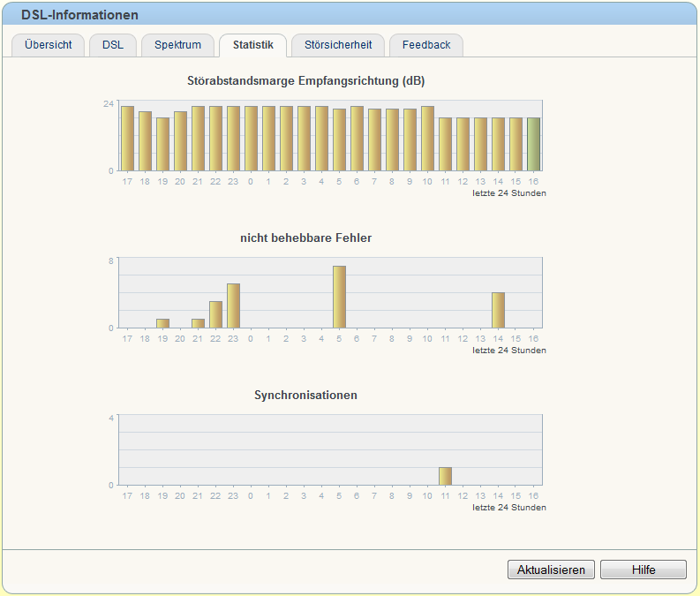Viewport: 700px width, 596px height.
Task: Click the DSL-Informationen title text
Action: tap(79, 15)
